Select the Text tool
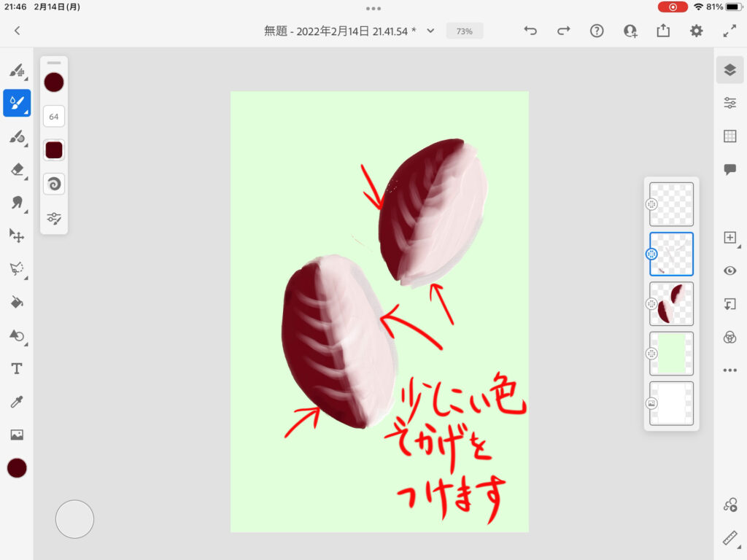The width and height of the screenshot is (747, 560). click(16, 369)
